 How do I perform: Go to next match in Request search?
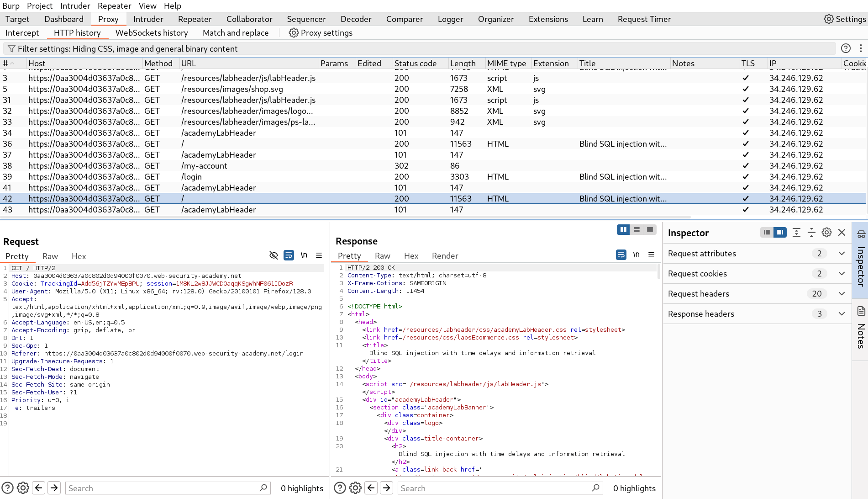click(54, 488)
